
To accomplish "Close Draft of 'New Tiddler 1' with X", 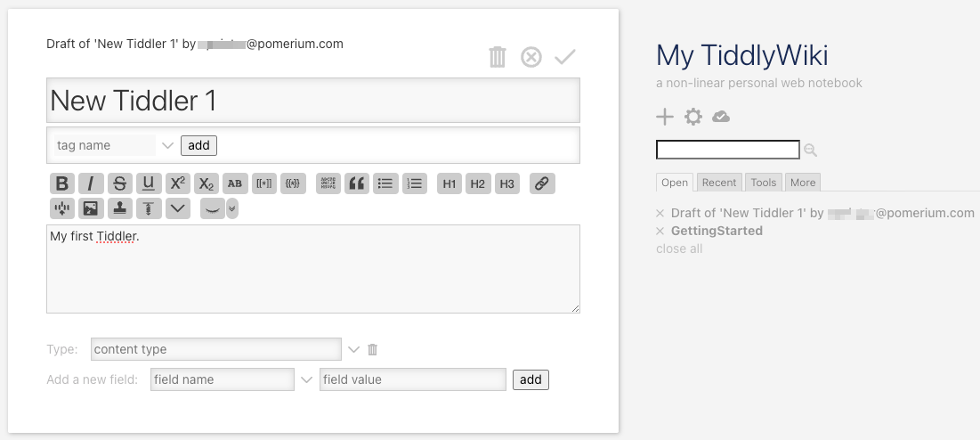I will coord(660,214).
